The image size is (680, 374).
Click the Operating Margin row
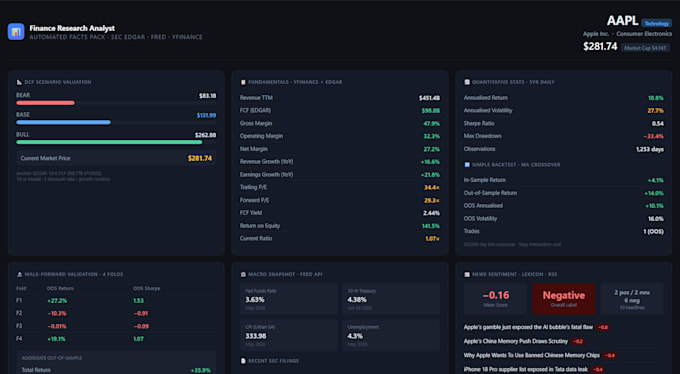pos(340,136)
